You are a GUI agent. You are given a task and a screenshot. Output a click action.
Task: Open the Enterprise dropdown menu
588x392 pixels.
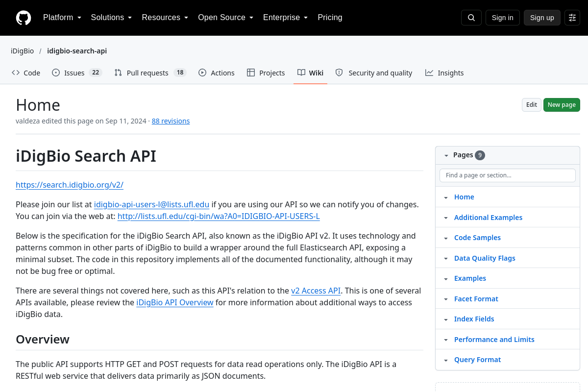286,18
